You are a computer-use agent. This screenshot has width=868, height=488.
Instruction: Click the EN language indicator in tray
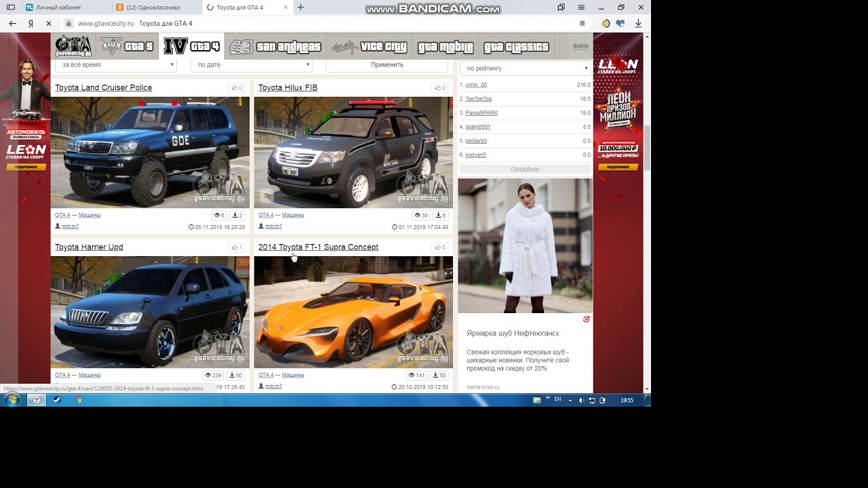click(x=557, y=400)
